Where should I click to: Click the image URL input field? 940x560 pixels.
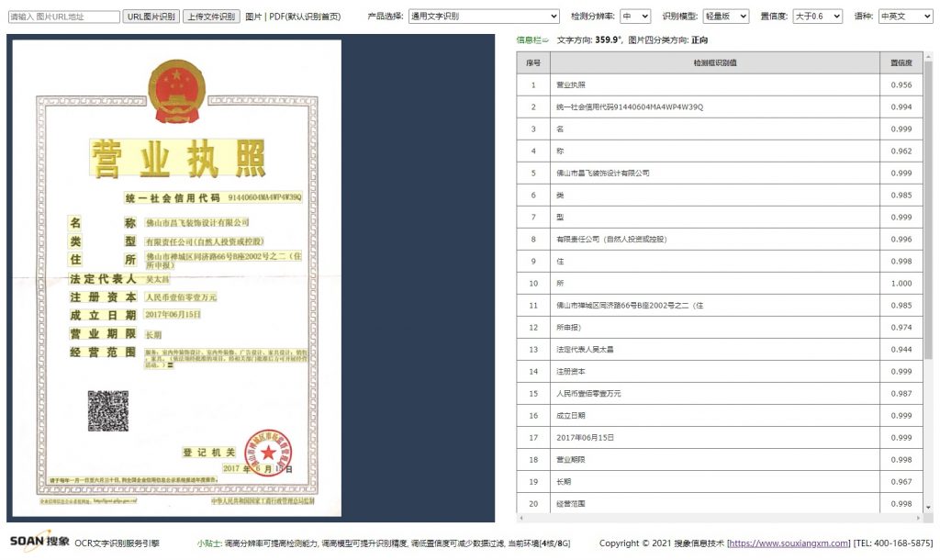[64, 17]
